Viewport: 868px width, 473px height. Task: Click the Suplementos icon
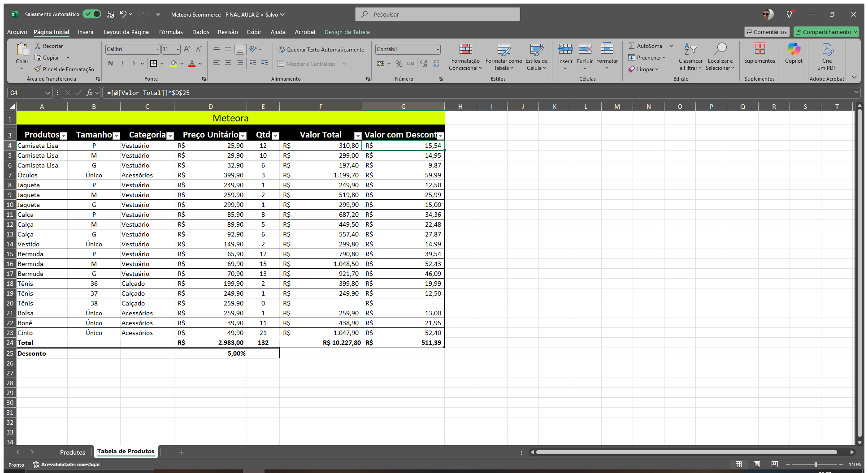point(759,49)
